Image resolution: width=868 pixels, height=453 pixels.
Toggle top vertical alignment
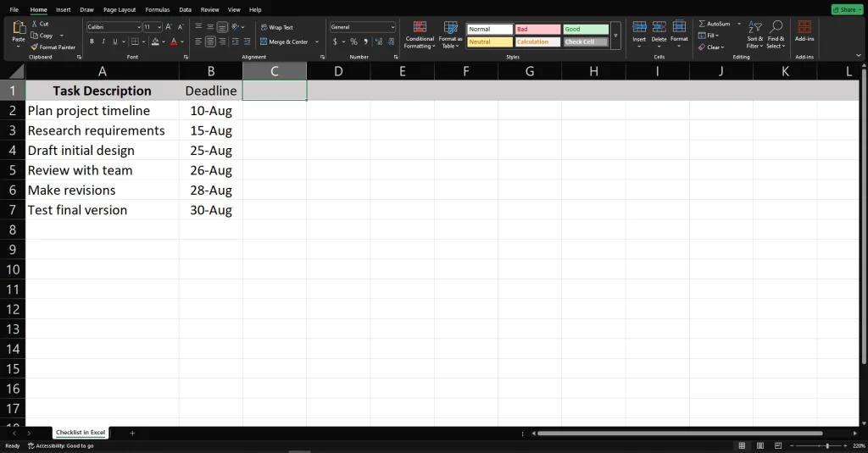[198, 26]
